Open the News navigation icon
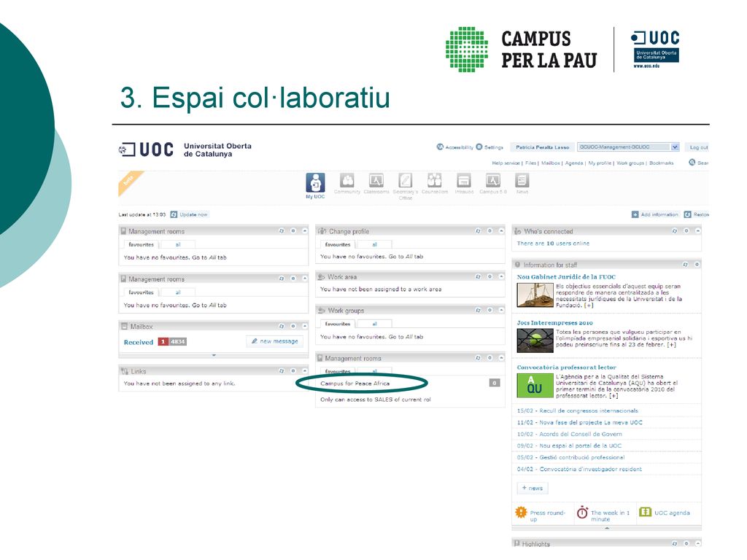 point(522,181)
